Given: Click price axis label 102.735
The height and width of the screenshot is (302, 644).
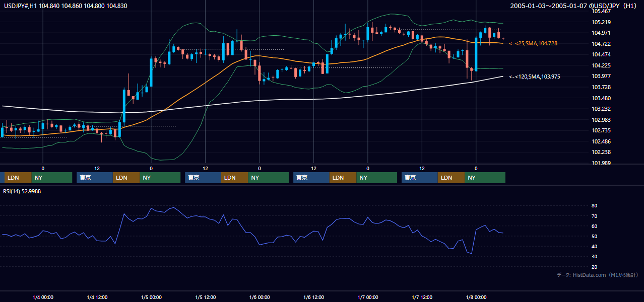Looking at the screenshot, I should click(x=602, y=130).
